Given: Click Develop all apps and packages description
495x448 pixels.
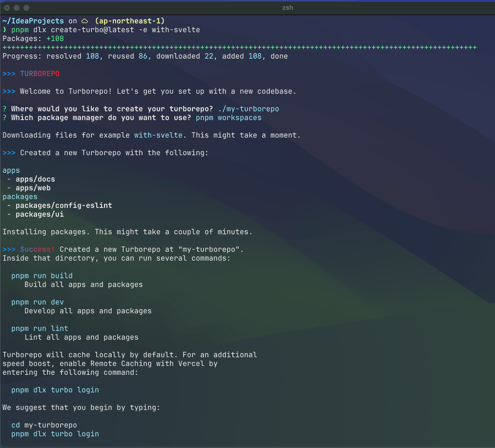Looking at the screenshot, I should 88,311.
